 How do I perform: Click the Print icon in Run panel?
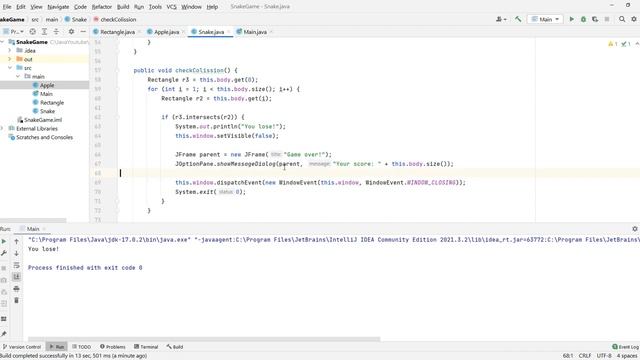click(16, 289)
